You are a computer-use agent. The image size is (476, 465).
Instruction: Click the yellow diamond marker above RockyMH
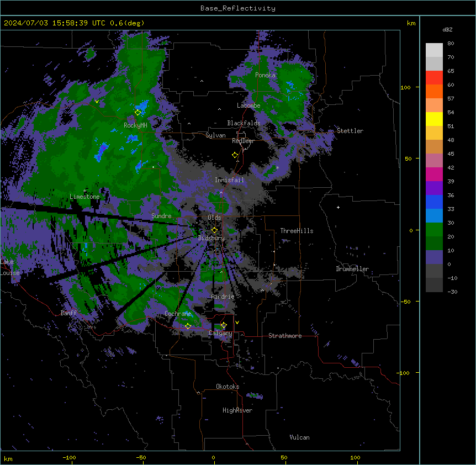click(x=137, y=112)
